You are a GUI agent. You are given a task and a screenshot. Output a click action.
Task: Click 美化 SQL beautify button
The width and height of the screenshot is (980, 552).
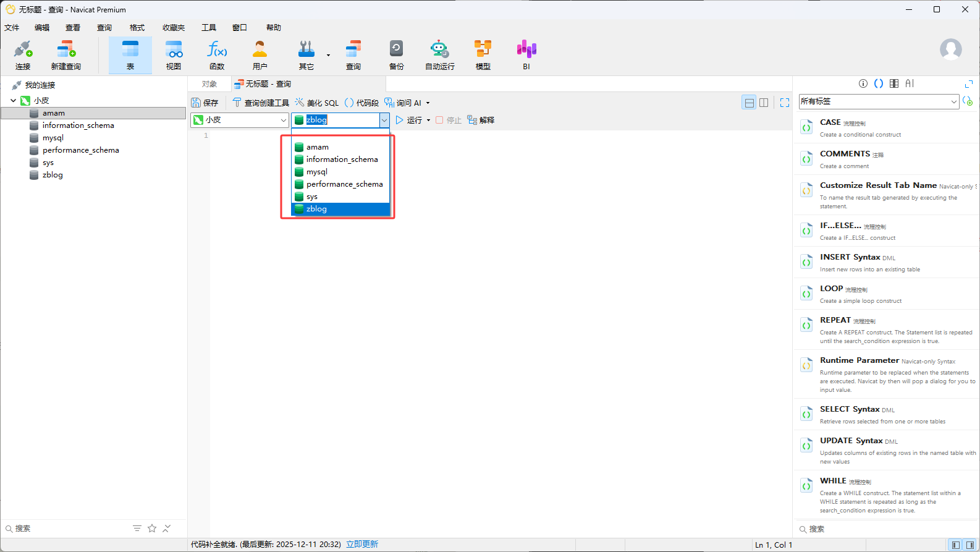coord(316,103)
